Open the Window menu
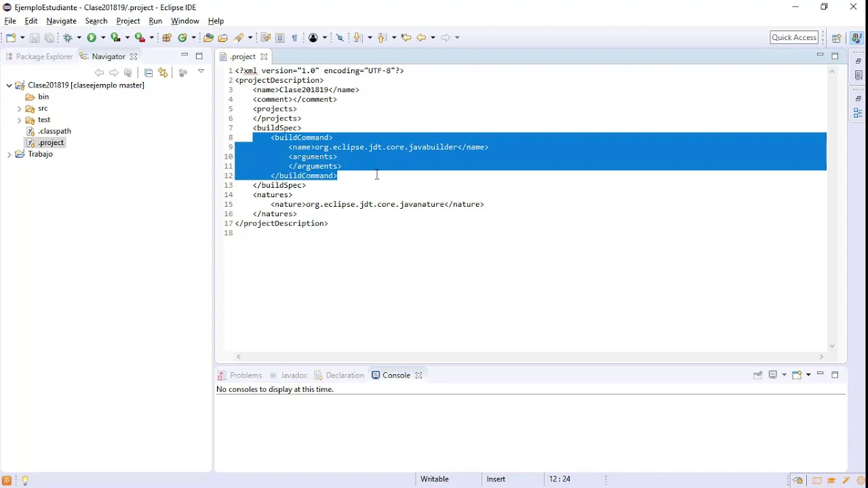868x488 pixels. point(185,21)
